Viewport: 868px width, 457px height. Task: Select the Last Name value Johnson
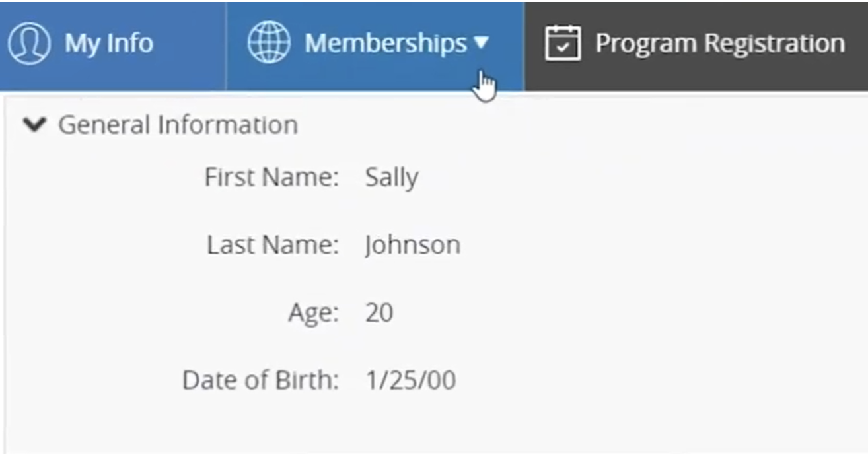coord(413,246)
